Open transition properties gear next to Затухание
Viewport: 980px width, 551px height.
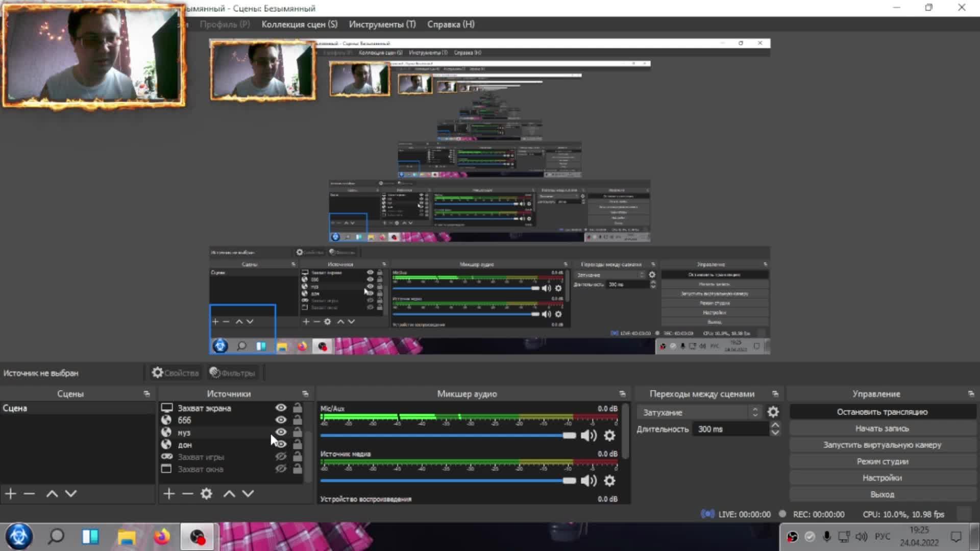tap(773, 412)
